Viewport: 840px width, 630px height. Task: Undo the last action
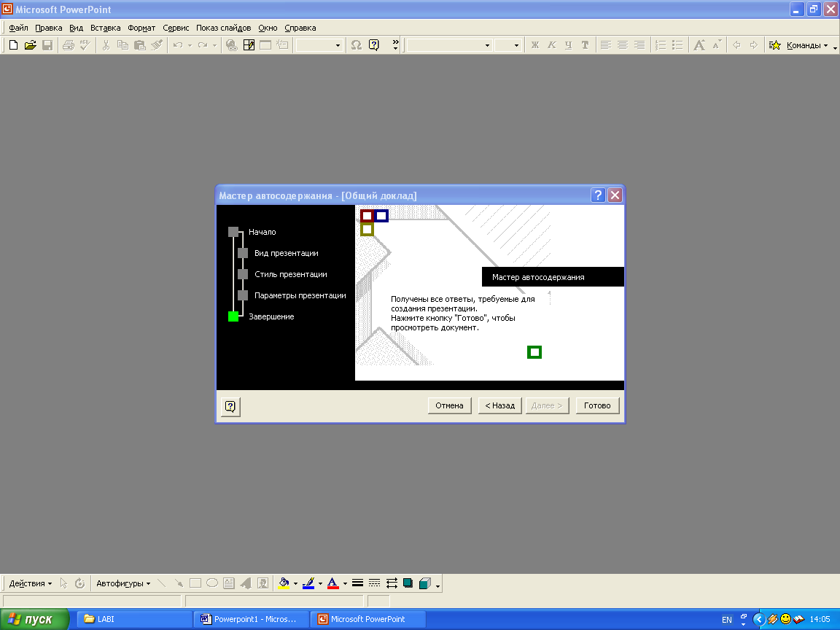[178, 45]
